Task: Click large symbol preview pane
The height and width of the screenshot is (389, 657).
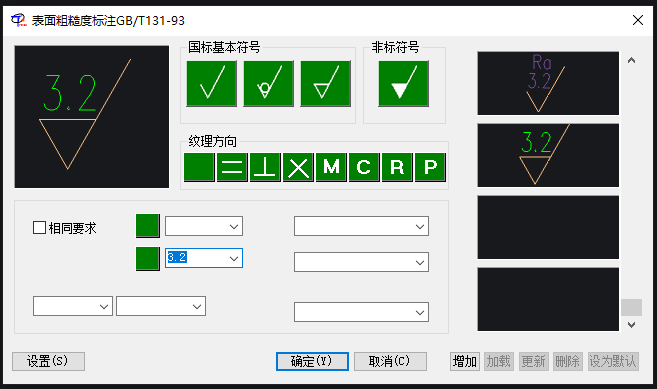Action: pyautogui.click(x=92, y=117)
